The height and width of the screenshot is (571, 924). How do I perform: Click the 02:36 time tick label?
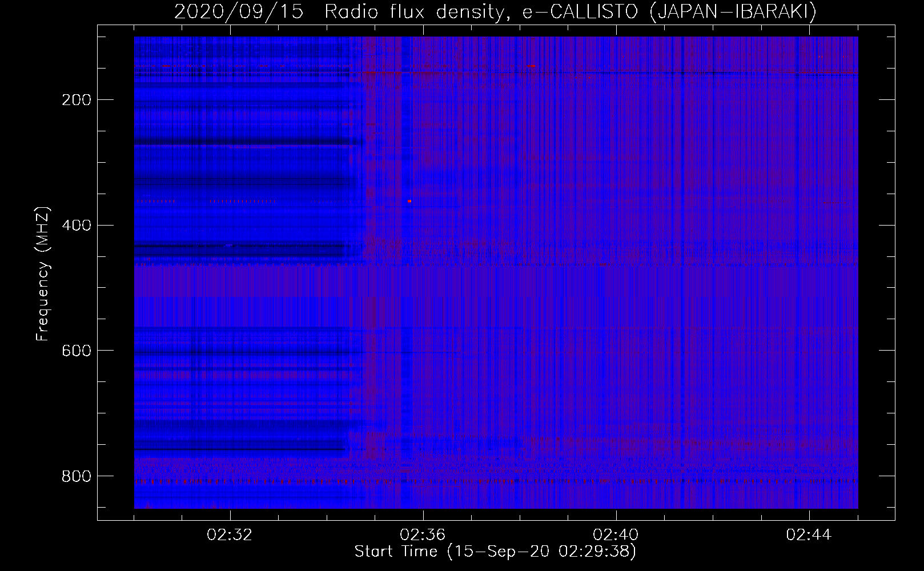pos(423,535)
